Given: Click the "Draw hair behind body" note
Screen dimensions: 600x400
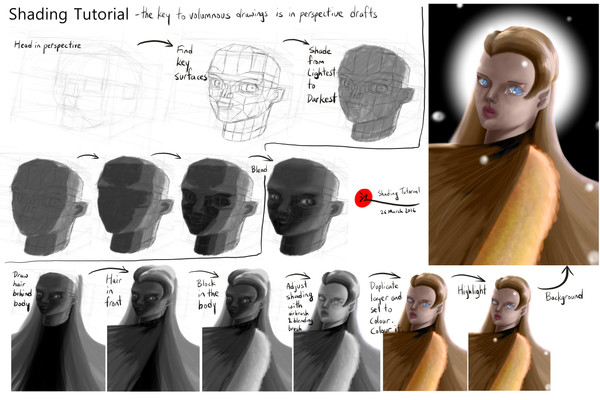Looking at the screenshot, I should (21, 290).
